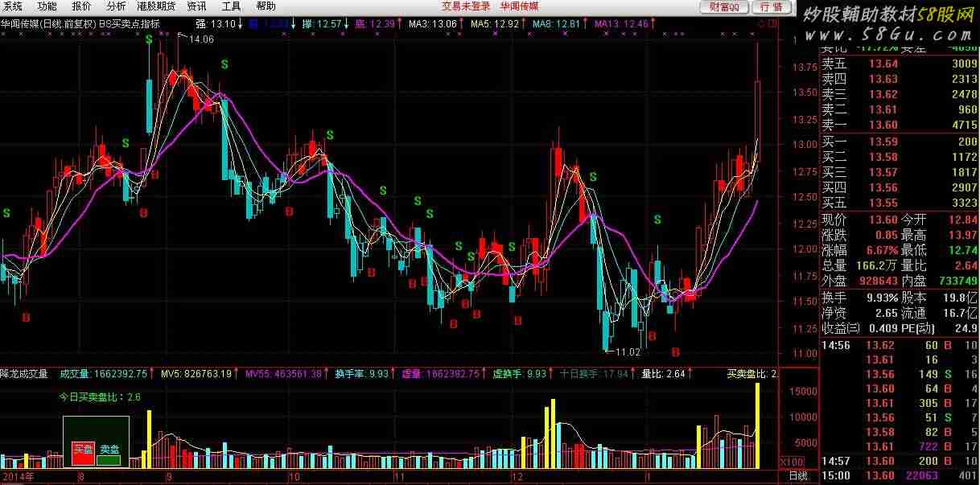Image resolution: width=980 pixels, height=485 pixels.
Task: Open the 港股期货 menu
Action: pyautogui.click(x=156, y=6)
